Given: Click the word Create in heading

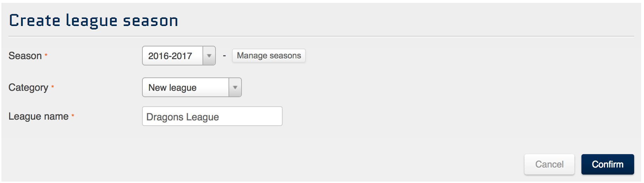Looking at the screenshot, I should 34,20.
